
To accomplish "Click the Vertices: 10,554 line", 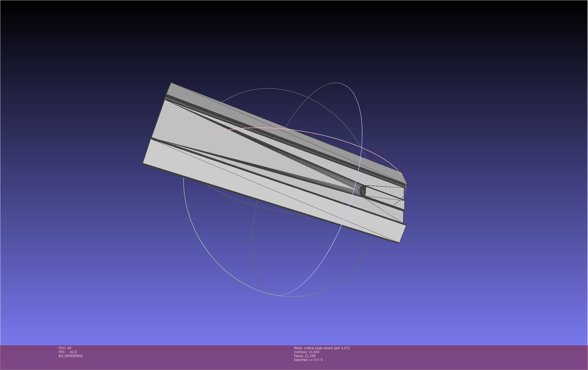I will pyautogui.click(x=306, y=352).
